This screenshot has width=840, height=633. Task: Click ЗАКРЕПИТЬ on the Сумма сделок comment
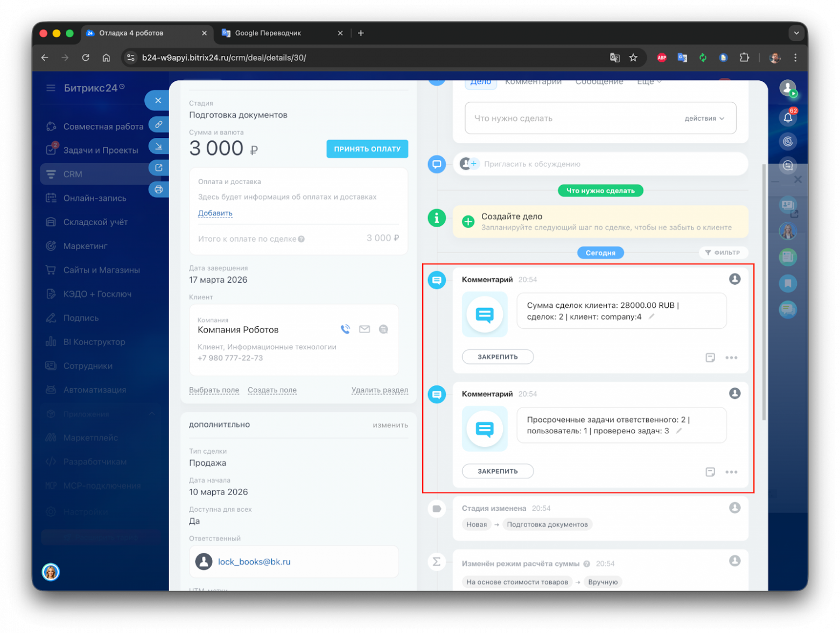pyautogui.click(x=498, y=357)
